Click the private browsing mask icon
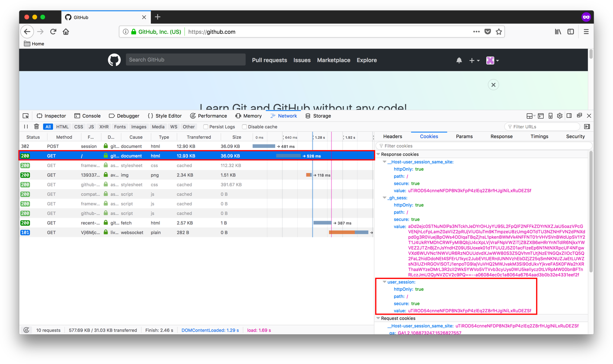The image size is (613, 364). click(586, 17)
